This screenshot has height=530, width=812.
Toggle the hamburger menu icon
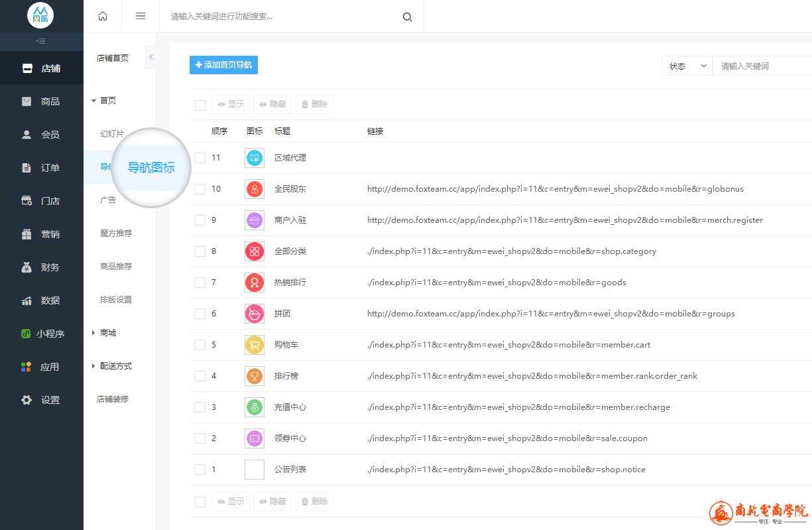141,16
